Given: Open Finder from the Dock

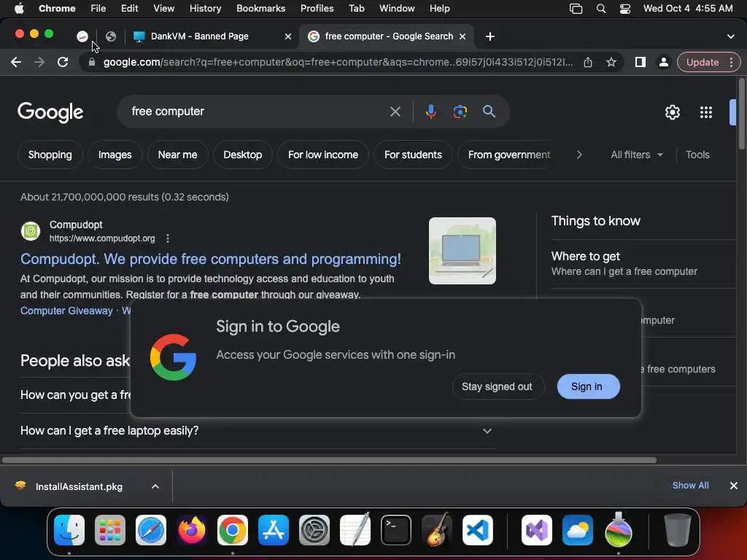Looking at the screenshot, I should tap(69, 530).
